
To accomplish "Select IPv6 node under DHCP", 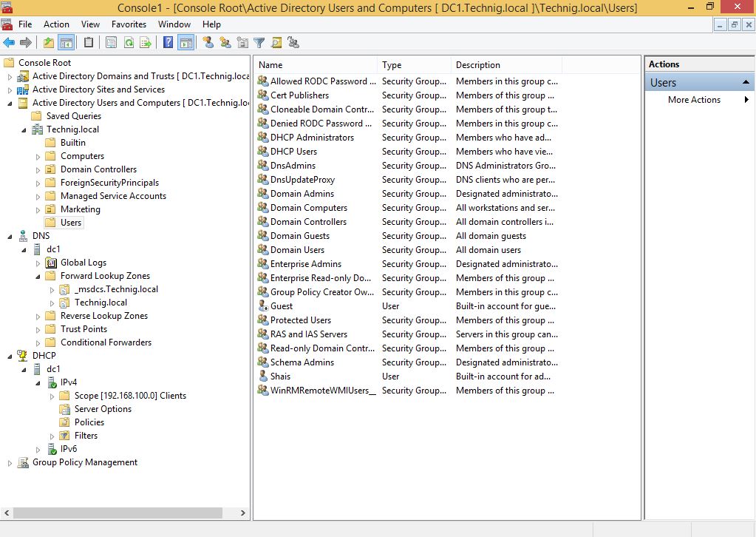I will pyautogui.click(x=69, y=449).
